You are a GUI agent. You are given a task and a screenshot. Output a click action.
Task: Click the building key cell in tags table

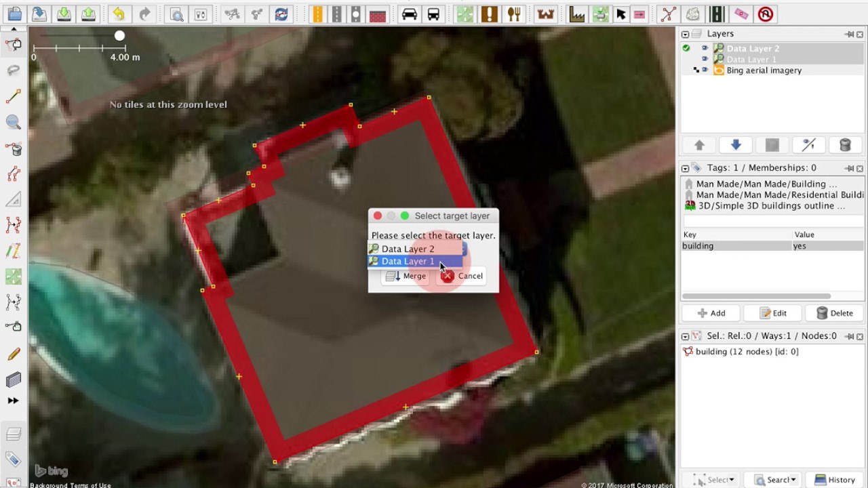[x=736, y=246]
